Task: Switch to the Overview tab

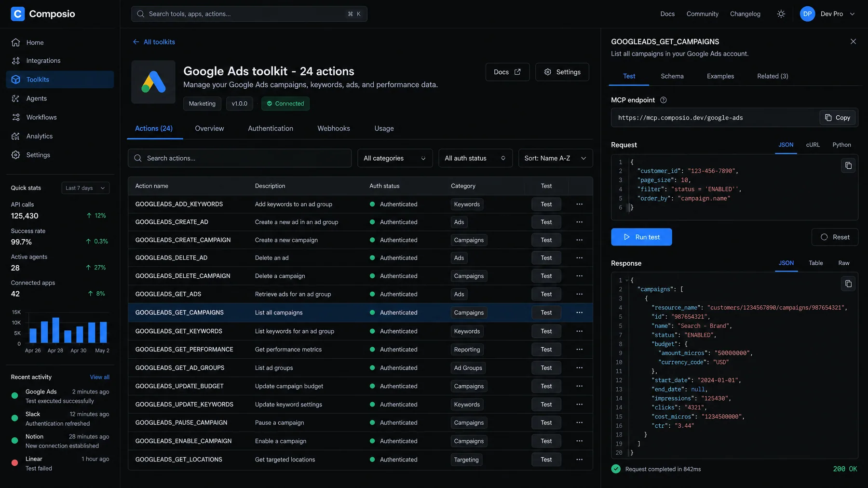Action: click(x=209, y=128)
